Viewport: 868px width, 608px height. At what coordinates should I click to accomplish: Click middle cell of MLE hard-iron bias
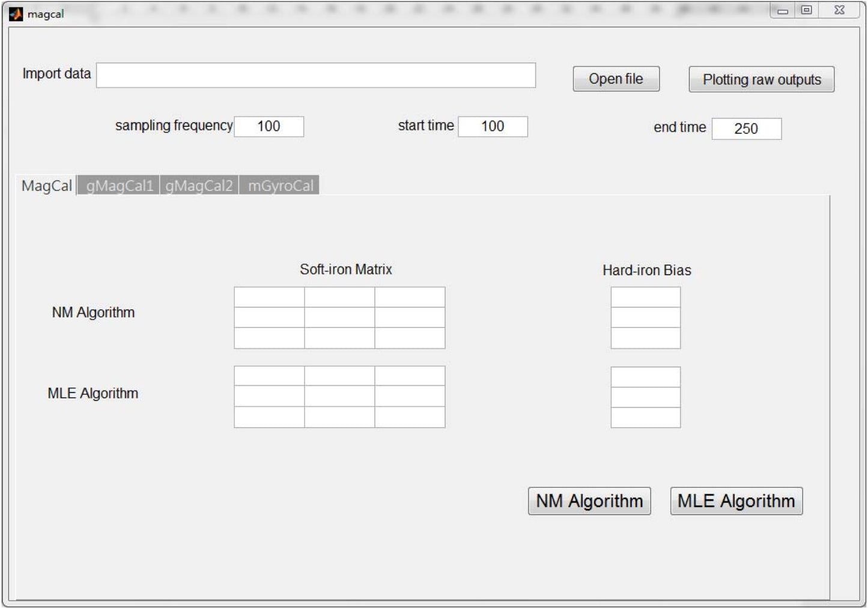click(645, 397)
